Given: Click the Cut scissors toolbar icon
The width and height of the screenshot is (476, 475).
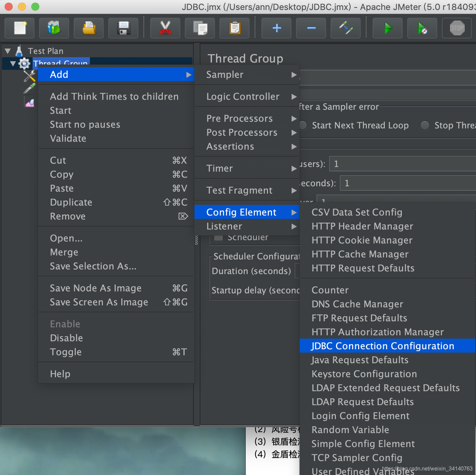Looking at the screenshot, I should [x=165, y=28].
